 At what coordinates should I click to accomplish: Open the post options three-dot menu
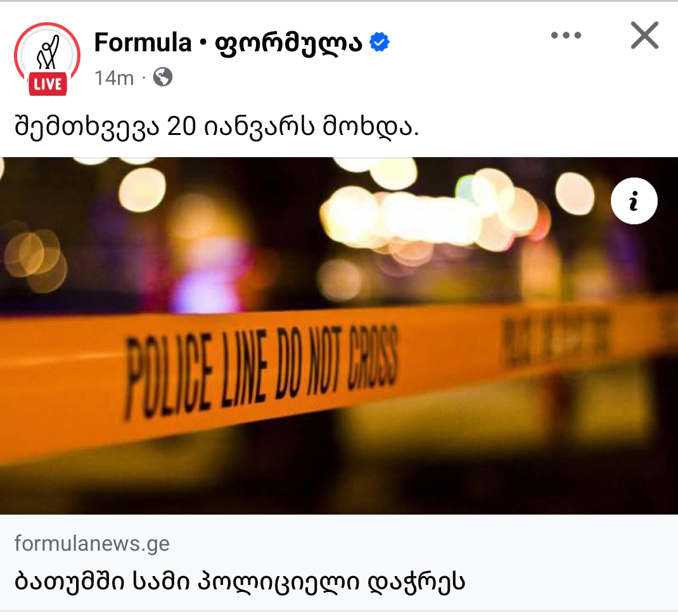pyautogui.click(x=566, y=35)
